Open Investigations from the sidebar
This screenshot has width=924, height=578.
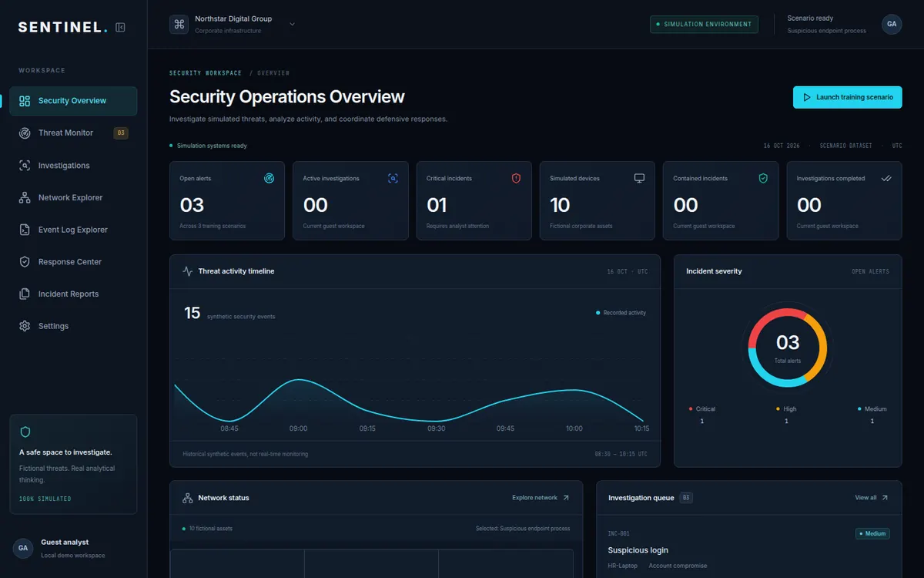coord(73,166)
